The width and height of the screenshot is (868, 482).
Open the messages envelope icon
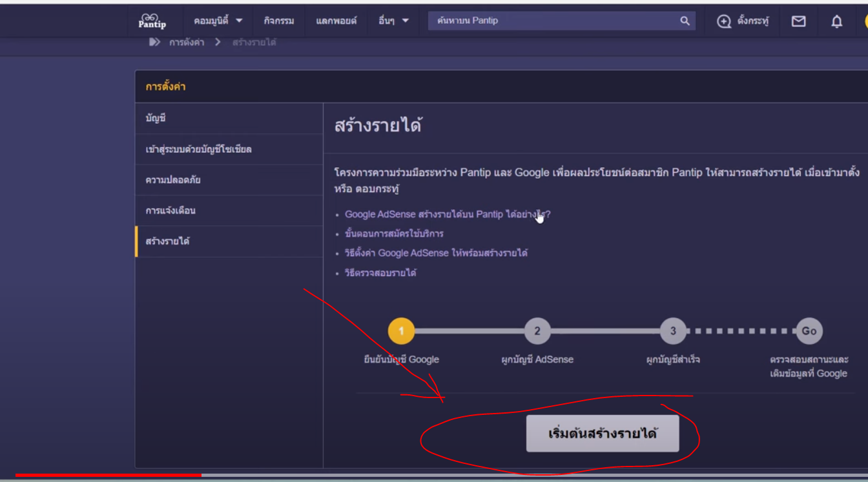(x=798, y=21)
